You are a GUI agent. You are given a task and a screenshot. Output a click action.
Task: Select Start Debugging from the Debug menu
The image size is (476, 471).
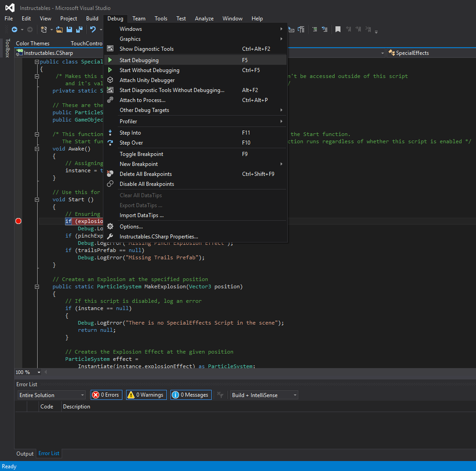[x=138, y=60]
